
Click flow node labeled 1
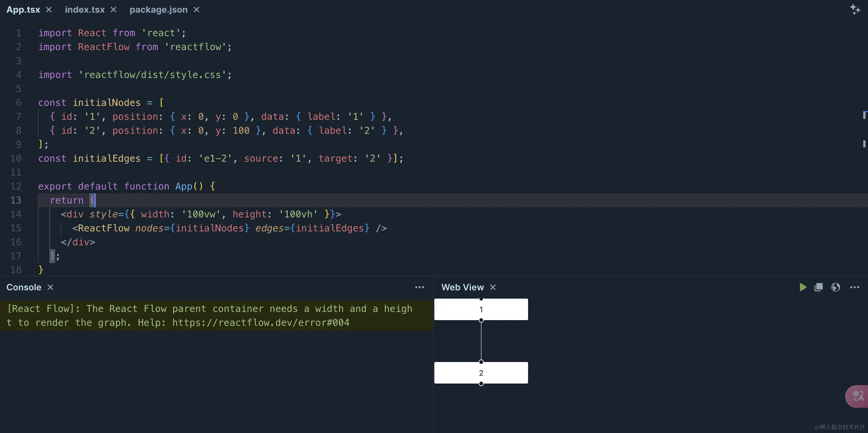click(x=481, y=309)
